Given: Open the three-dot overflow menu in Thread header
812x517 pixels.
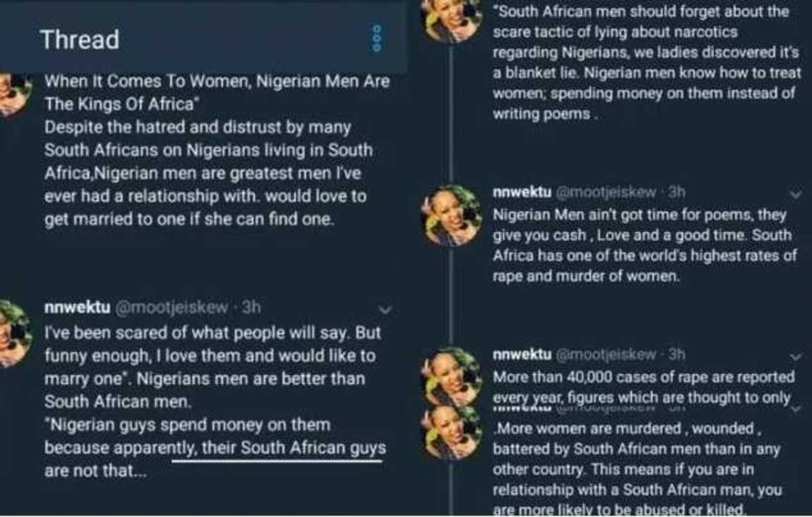Looking at the screenshot, I should click(376, 38).
